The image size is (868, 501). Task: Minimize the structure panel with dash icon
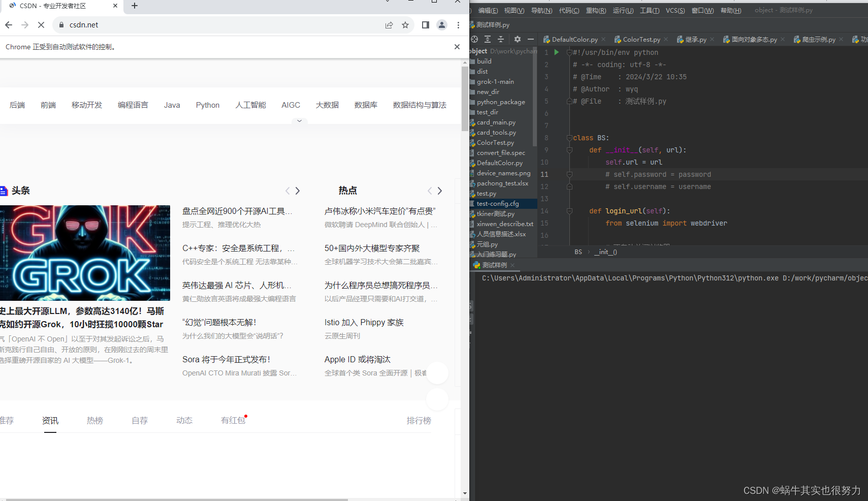(x=531, y=39)
